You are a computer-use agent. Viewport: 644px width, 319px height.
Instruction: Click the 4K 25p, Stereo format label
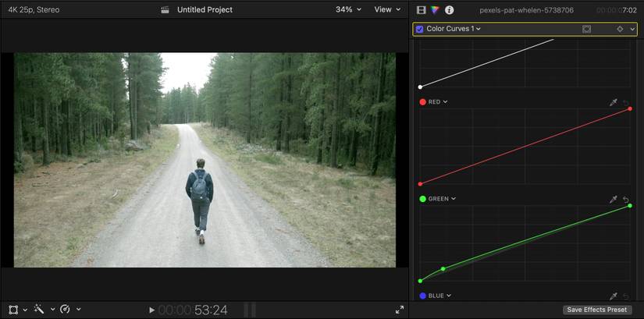coord(34,9)
